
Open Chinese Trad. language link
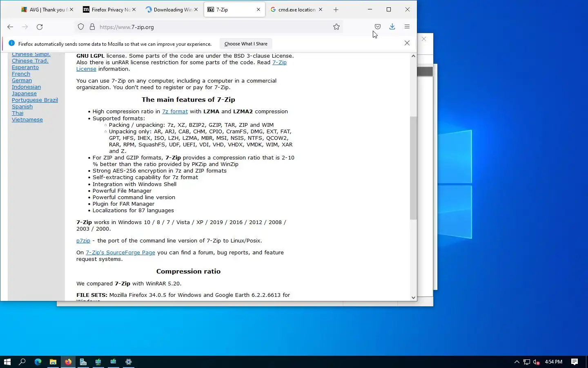tap(30, 61)
